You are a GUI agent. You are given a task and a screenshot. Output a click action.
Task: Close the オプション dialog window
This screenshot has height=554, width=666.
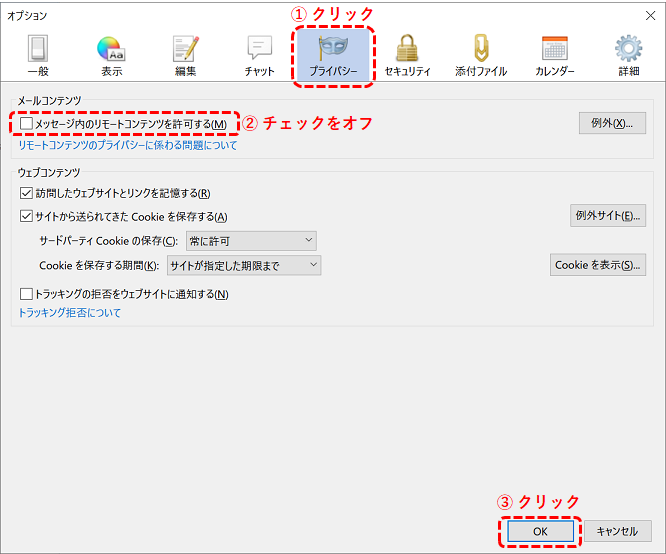tap(650, 16)
